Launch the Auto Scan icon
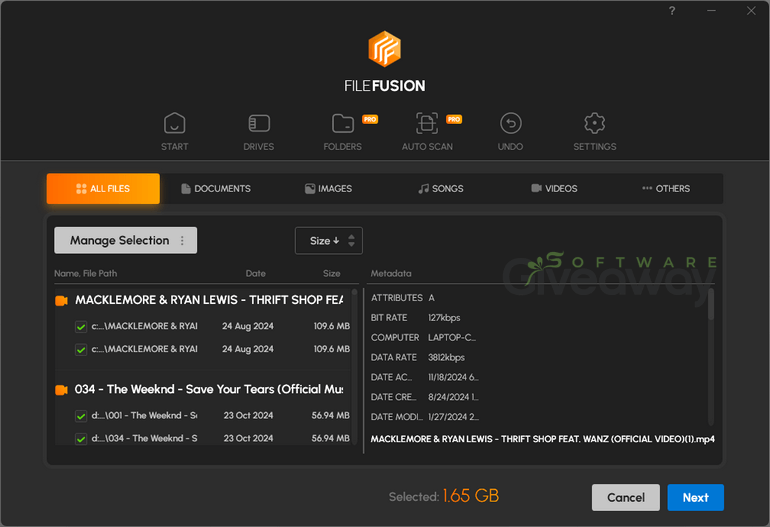Screen dimensions: 770x527 427,124
